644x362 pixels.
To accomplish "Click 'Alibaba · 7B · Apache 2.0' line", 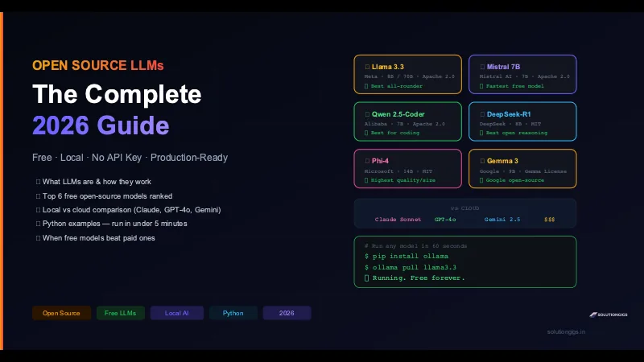I will pyautogui.click(x=405, y=124).
